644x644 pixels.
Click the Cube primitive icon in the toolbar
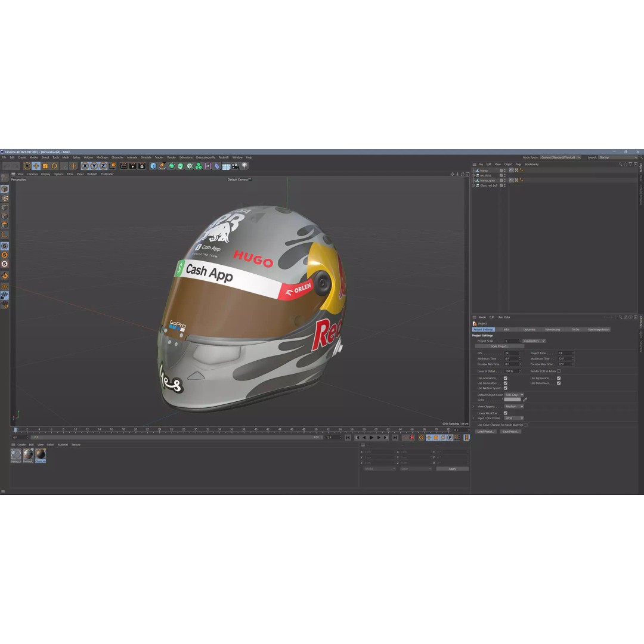[x=153, y=167]
